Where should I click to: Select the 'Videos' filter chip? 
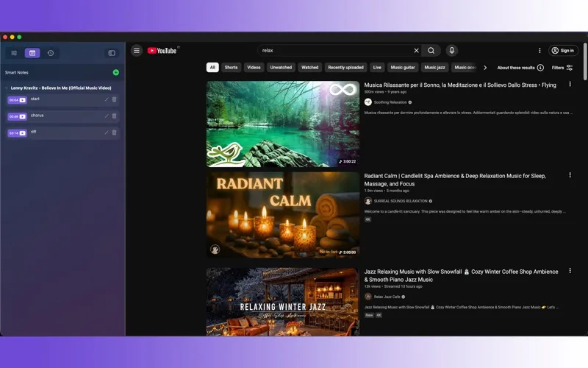click(x=254, y=67)
